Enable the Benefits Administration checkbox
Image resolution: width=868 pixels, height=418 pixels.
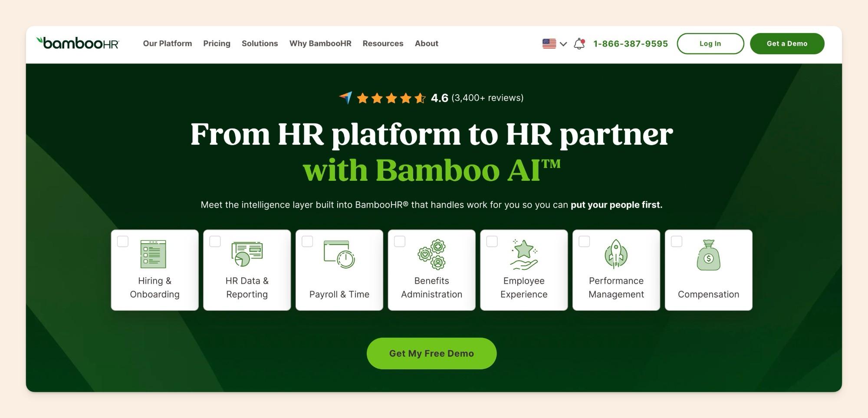point(400,241)
